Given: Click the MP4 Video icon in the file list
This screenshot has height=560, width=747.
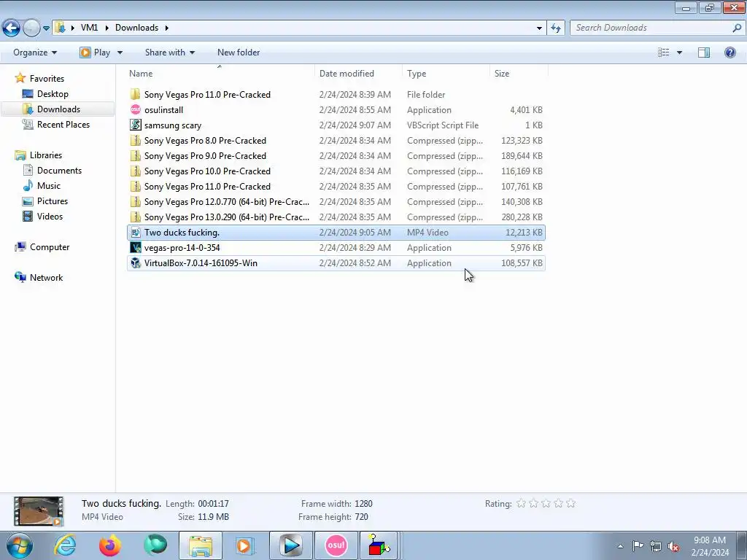Looking at the screenshot, I should tap(135, 233).
